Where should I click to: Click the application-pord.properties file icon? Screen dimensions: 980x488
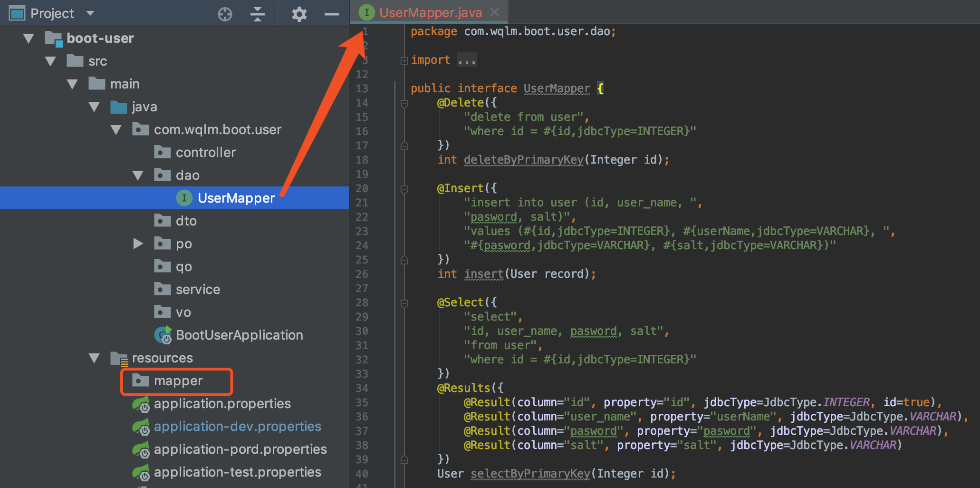pos(141,450)
